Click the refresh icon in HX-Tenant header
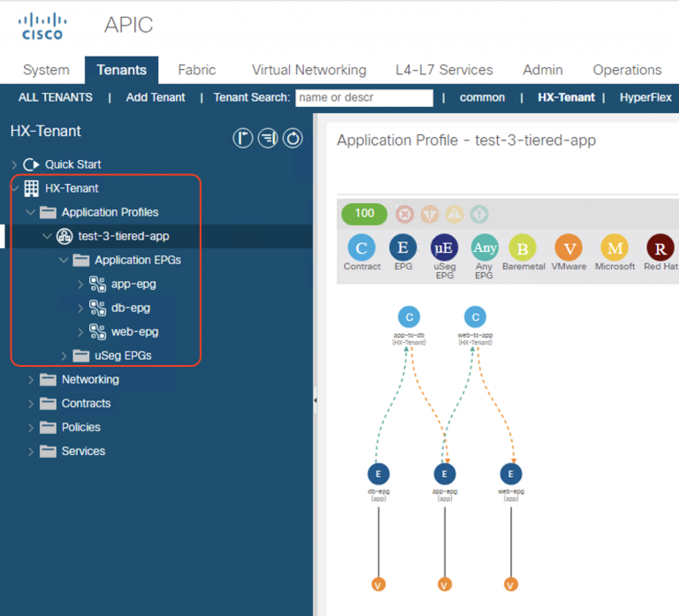The width and height of the screenshot is (679, 616). click(293, 139)
